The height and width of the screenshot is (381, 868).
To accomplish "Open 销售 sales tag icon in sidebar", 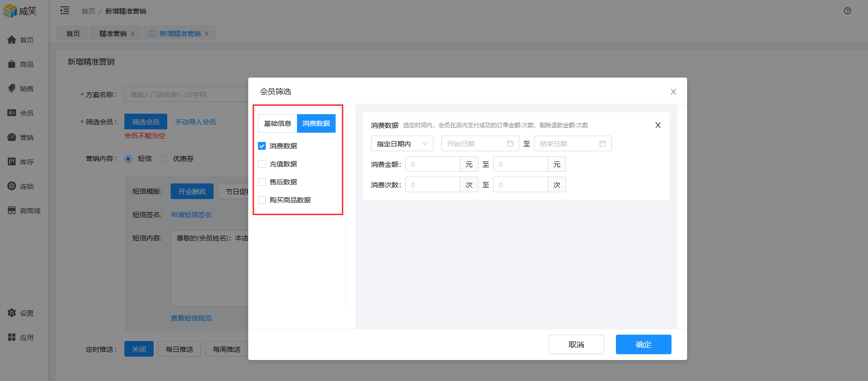I will [12, 88].
